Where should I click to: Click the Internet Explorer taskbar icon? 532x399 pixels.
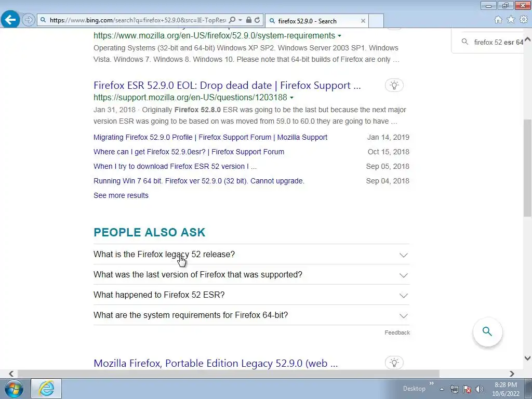[x=46, y=389]
